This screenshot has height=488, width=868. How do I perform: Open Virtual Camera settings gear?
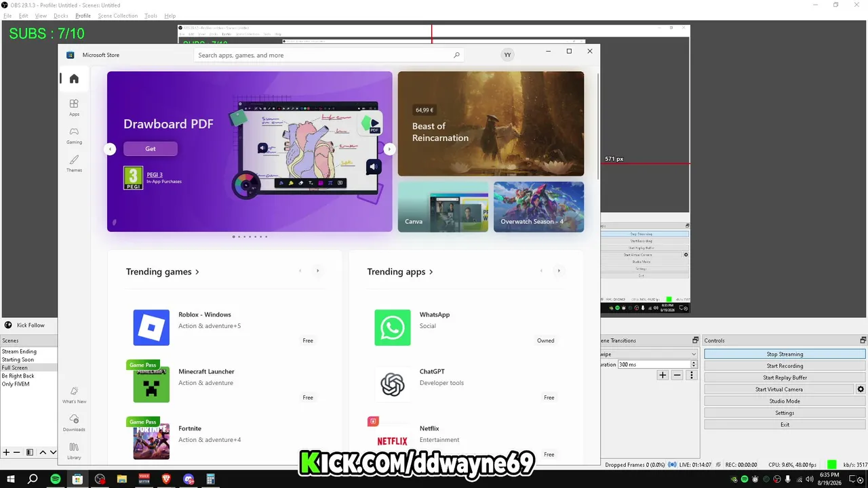point(861,389)
